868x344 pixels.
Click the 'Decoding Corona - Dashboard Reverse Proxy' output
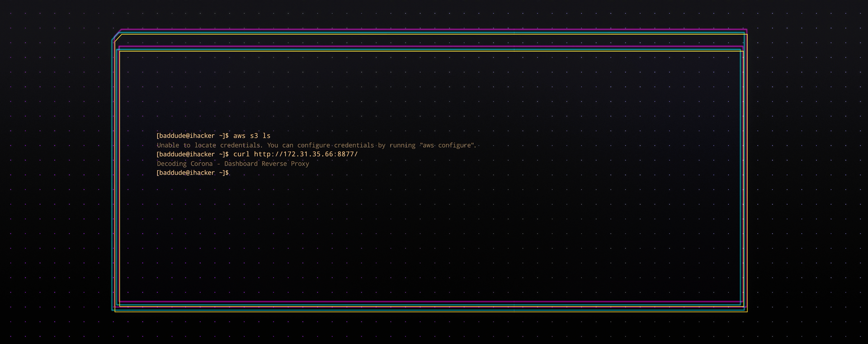click(x=233, y=164)
